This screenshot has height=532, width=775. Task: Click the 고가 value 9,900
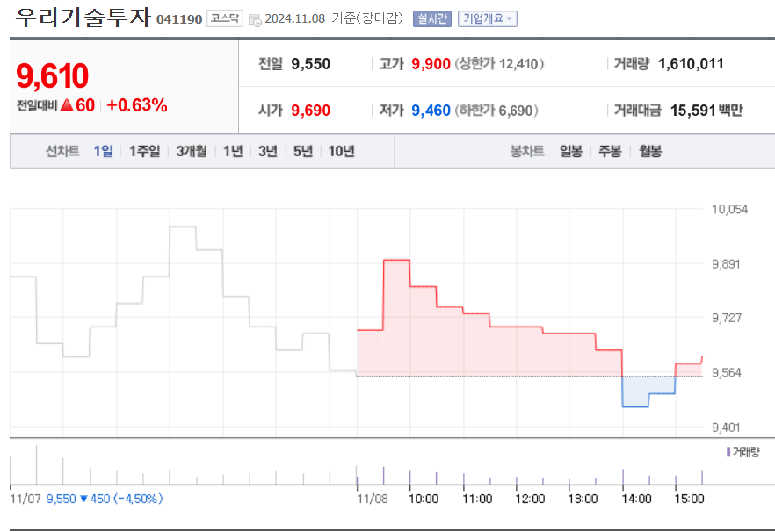pos(431,64)
